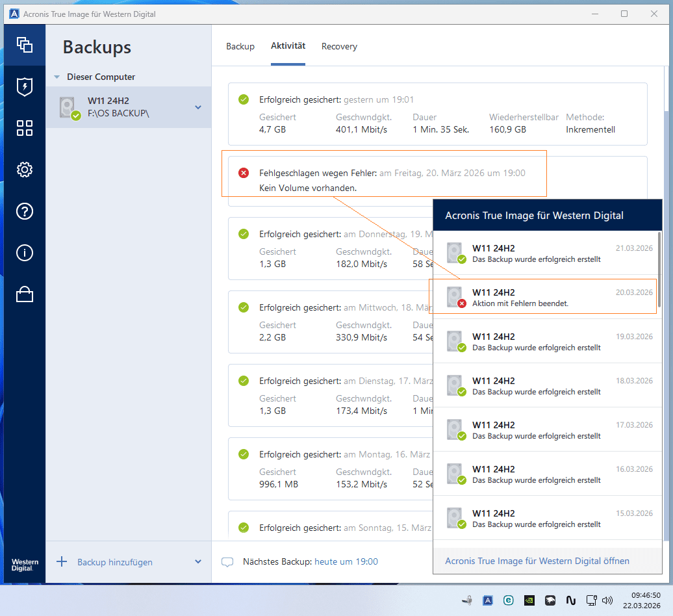Click Acronis icon in the system tray

click(488, 600)
